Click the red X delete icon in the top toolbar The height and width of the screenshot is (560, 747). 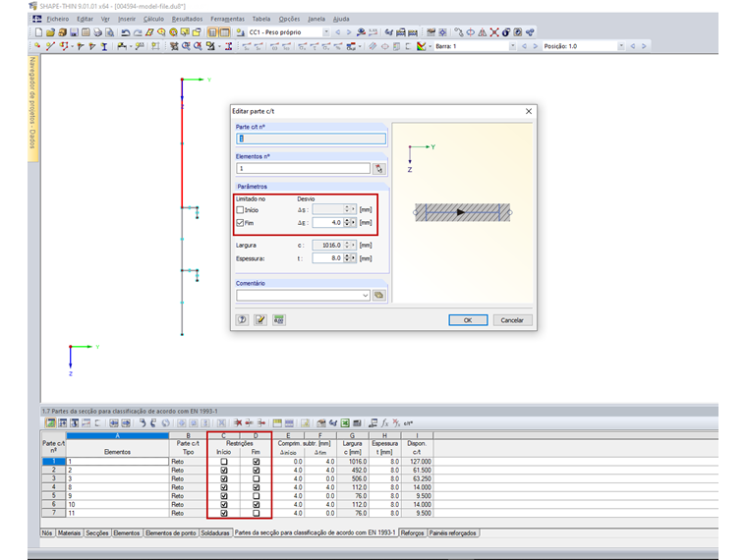(494, 32)
